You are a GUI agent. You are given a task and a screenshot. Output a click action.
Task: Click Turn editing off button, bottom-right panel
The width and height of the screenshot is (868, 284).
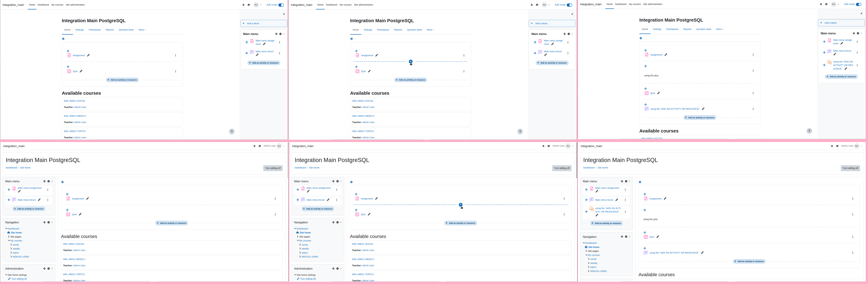(x=850, y=168)
